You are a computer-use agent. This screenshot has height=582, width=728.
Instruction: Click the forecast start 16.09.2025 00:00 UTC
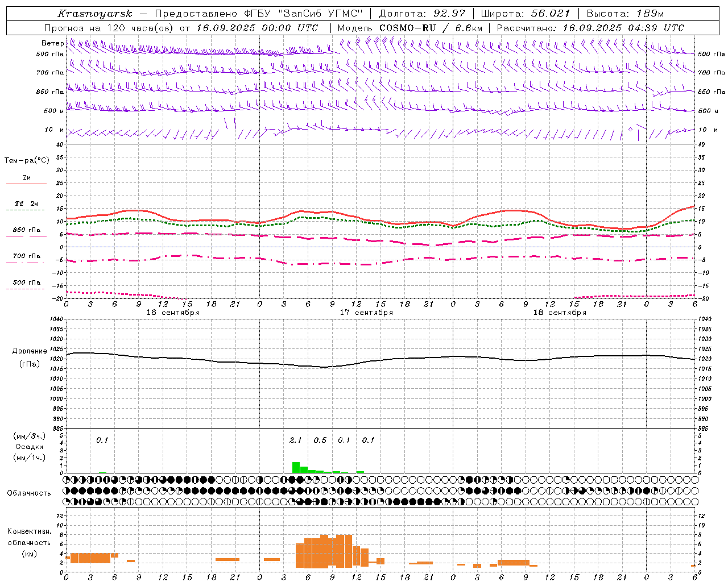[x=257, y=28]
